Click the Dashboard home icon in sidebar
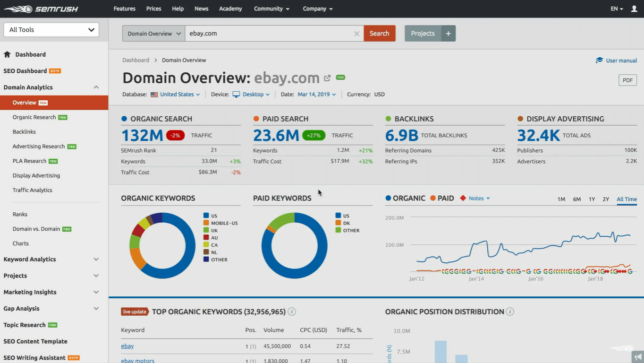Viewport: 644px width, 363px height. click(8, 54)
